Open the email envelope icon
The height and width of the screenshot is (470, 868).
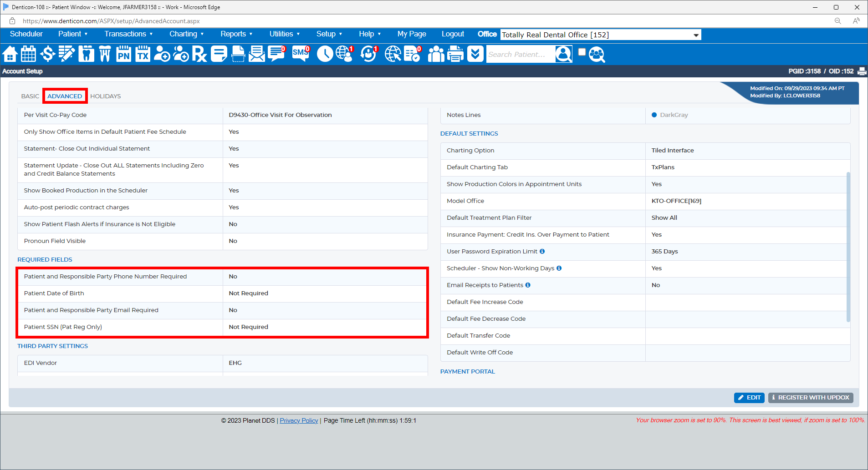point(257,54)
